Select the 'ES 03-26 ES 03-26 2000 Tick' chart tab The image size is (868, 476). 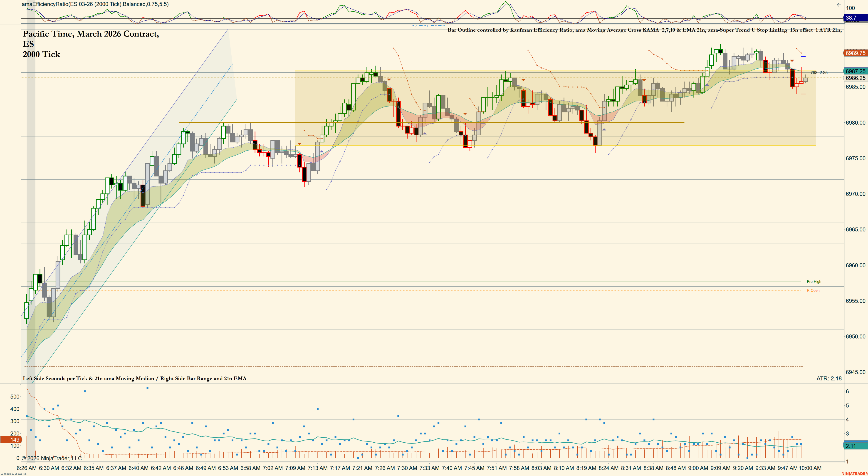(13, 474)
